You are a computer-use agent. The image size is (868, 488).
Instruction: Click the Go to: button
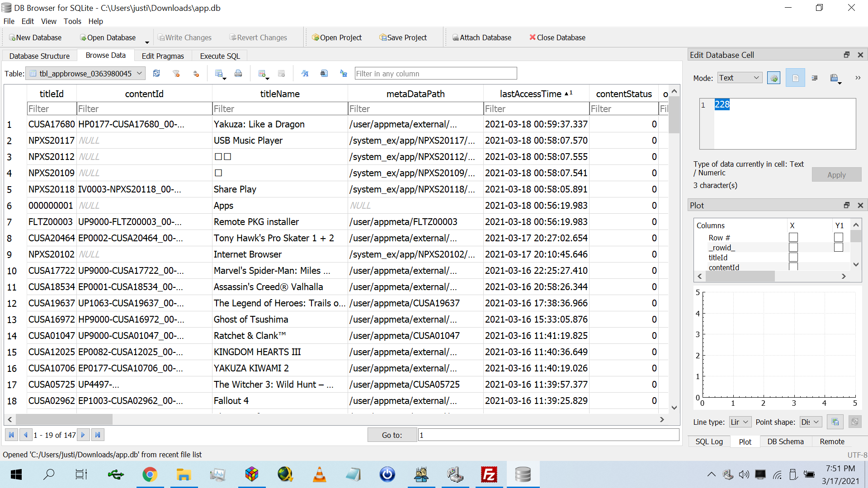click(392, 435)
